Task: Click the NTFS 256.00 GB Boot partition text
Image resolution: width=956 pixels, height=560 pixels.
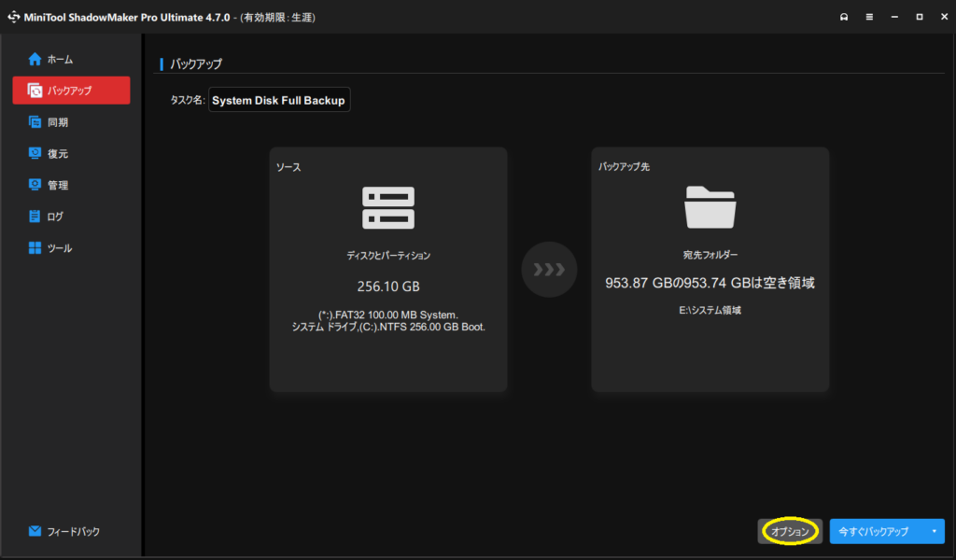Action: click(x=388, y=327)
